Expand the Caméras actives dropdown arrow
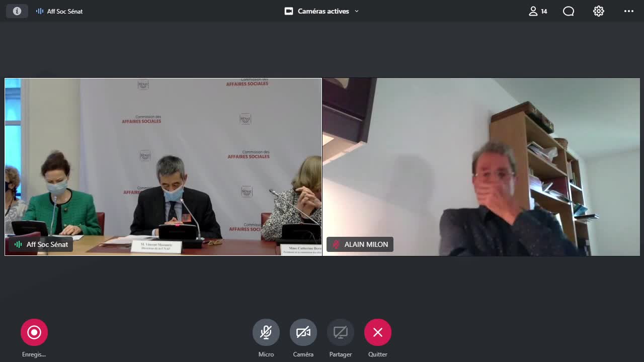The width and height of the screenshot is (644, 362). (x=357, y=11)
